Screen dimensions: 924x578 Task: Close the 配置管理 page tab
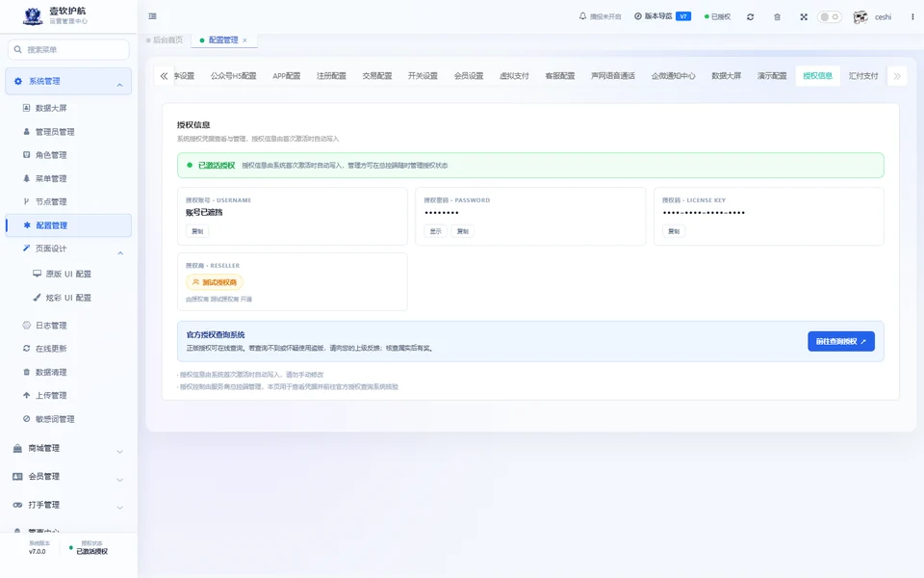245,40
